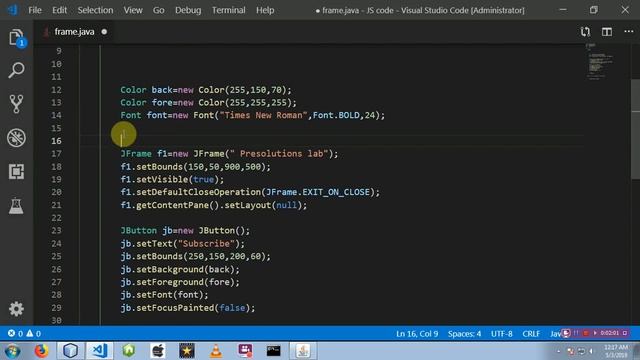The height and width of the screenshot is (360, 640).
Task: Open the Explorer view in activity bar
Action: [x=16, y=38]
